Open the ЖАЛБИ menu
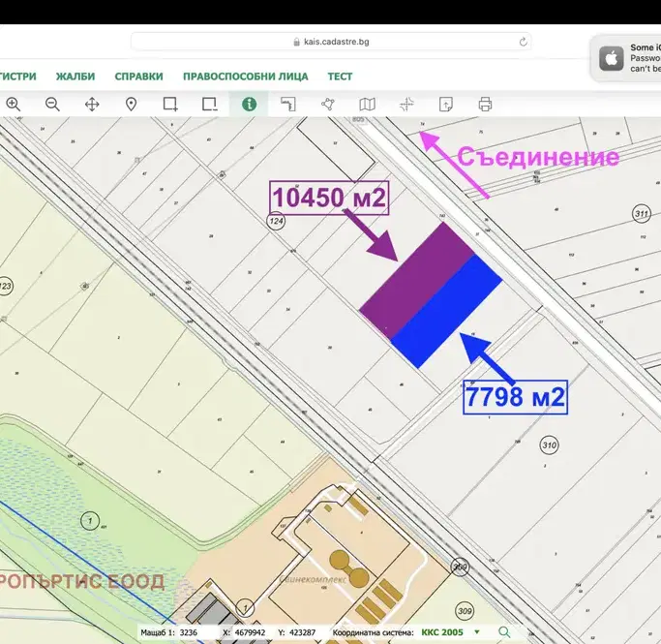 pyautogui.click(x=75, y=77)
